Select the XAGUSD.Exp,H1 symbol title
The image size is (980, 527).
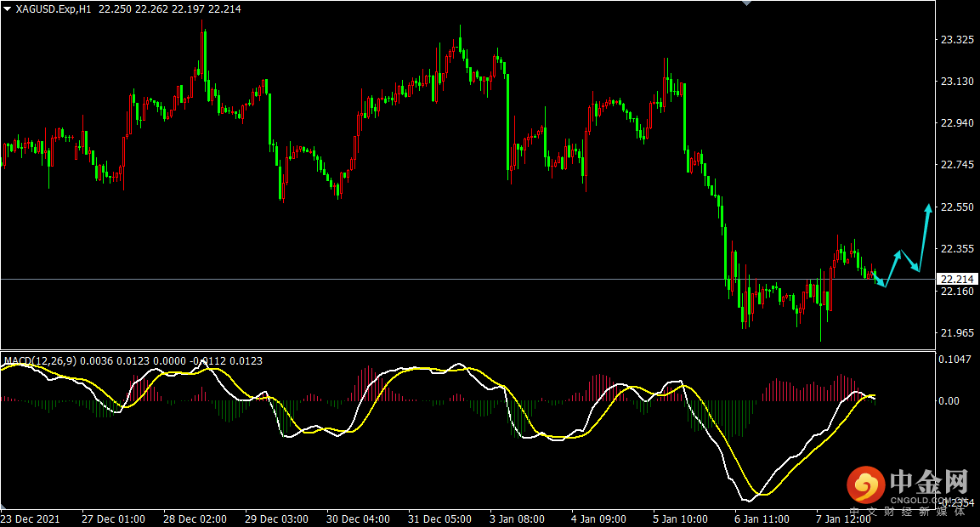point(54,8)
